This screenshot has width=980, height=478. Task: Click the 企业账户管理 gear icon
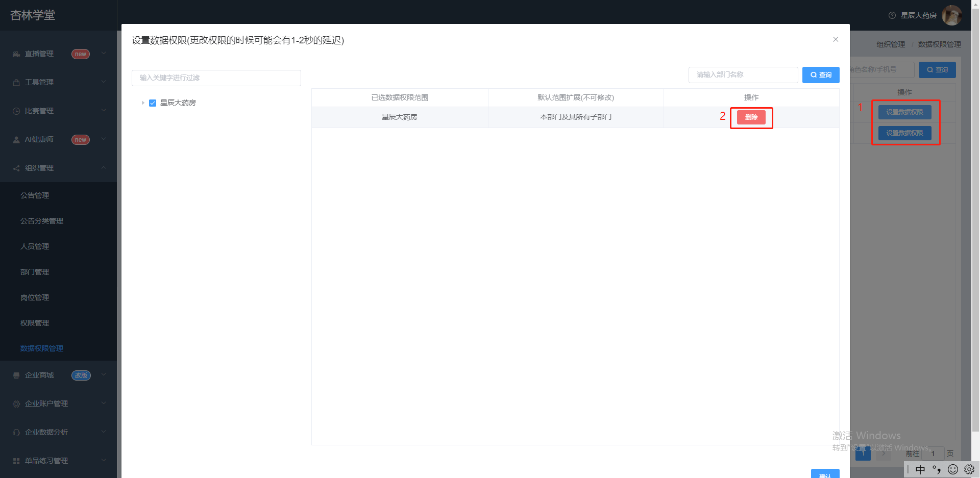(16, 404)
